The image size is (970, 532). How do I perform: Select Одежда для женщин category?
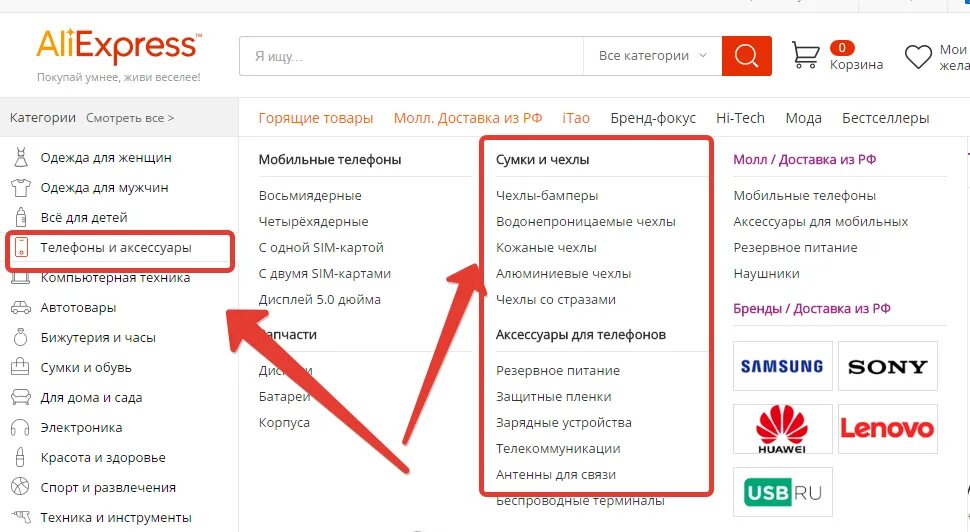point(106,158)
